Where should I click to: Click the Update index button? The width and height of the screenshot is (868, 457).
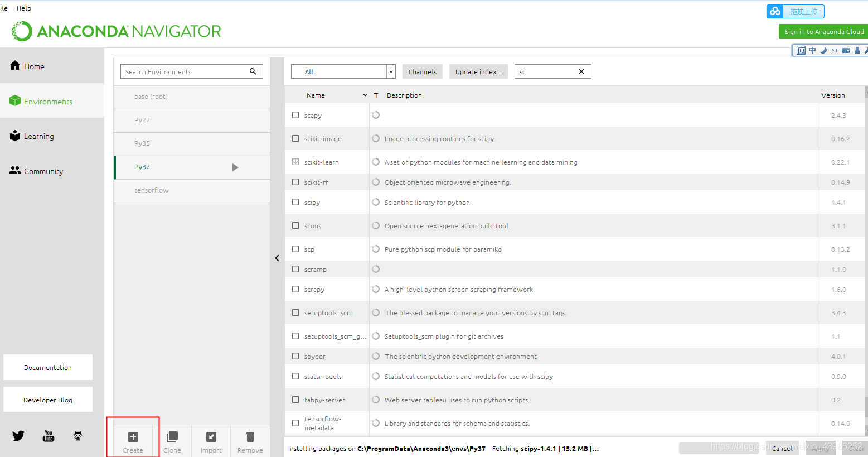point(478,71)
